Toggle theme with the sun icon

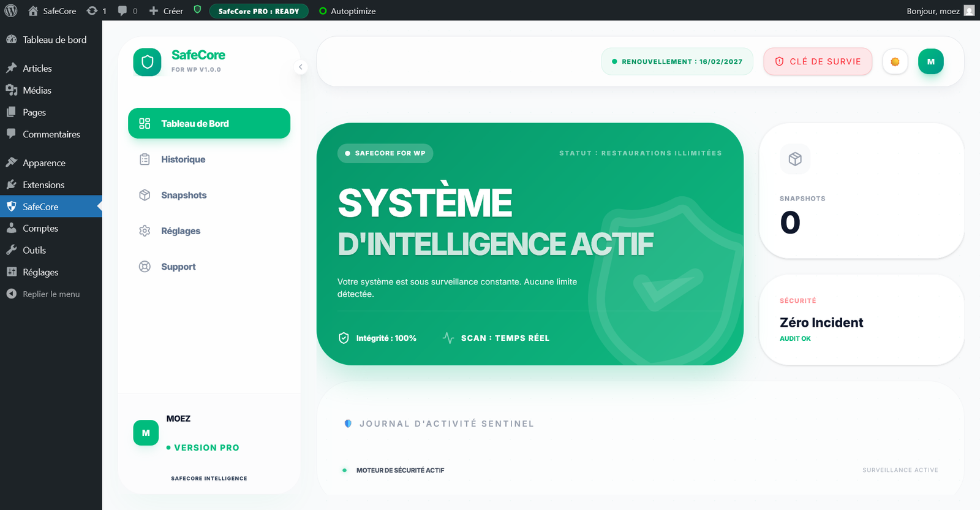click(895, 61)
